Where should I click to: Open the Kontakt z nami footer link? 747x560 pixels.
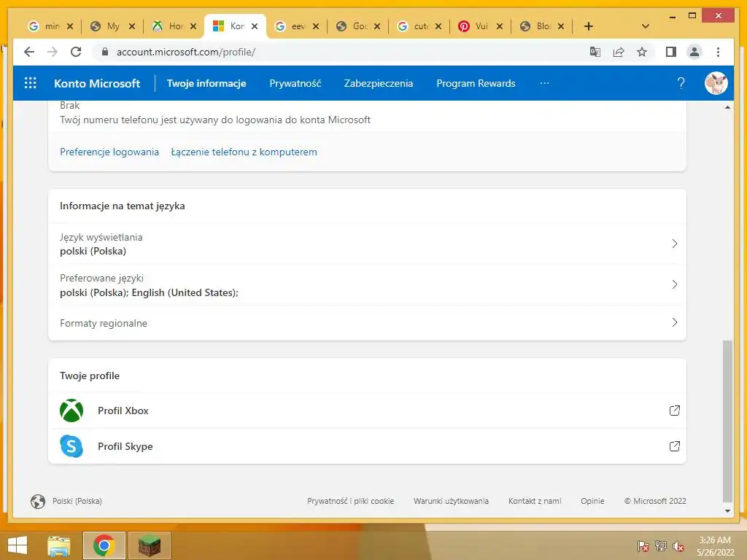point(535,501)
